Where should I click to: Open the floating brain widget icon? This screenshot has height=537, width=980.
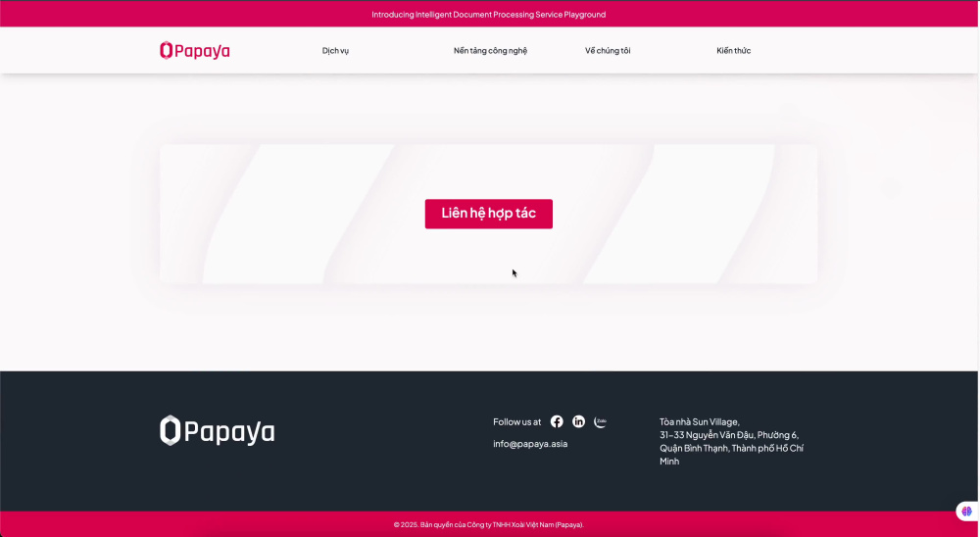(967, 512)
